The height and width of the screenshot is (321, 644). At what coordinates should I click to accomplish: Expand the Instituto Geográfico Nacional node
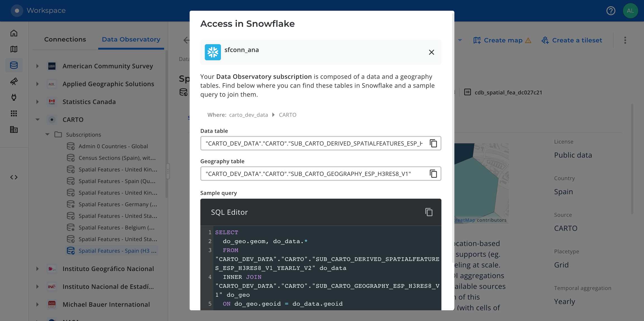point(37,269)
